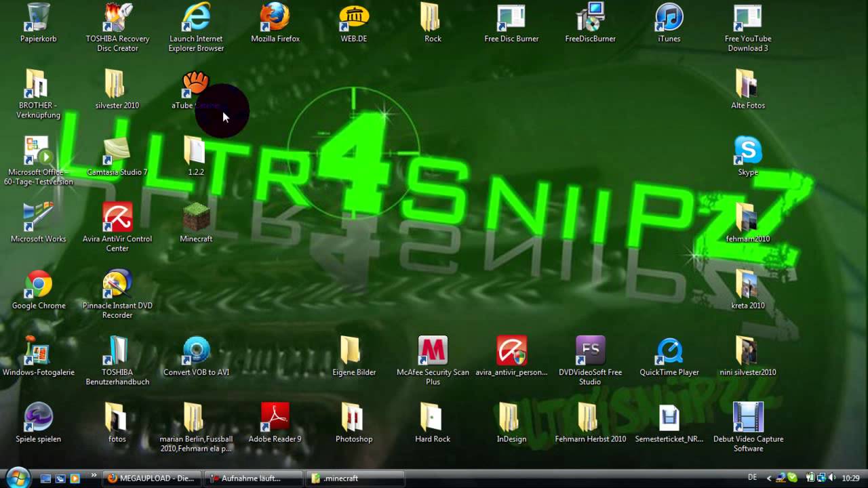Open the 1.2.2 folder on desktop
This screenshot has width=868, height=488.
click(195, 152)
